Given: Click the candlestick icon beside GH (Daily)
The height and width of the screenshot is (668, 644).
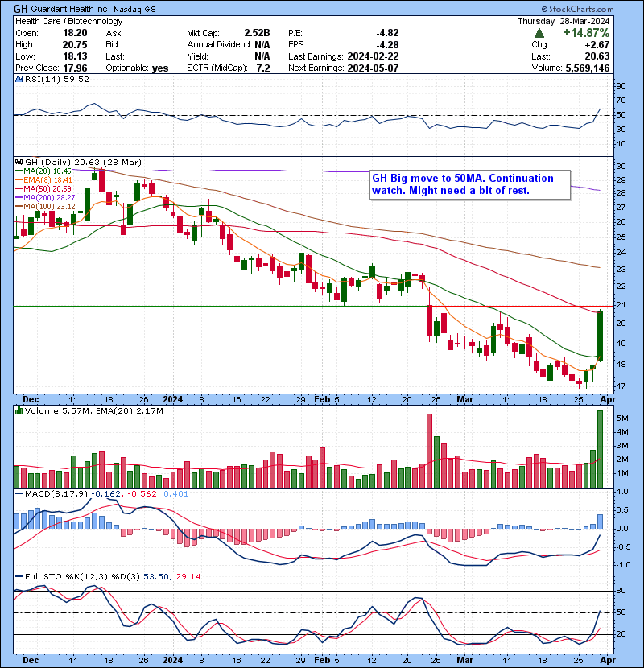Looking at the screenshot, I should click(19, 162).
